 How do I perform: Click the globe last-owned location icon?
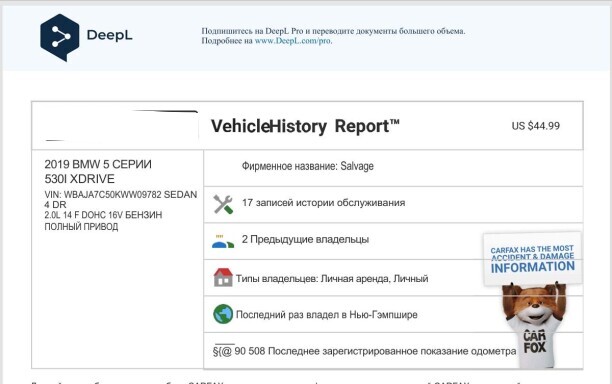(223, 314)
